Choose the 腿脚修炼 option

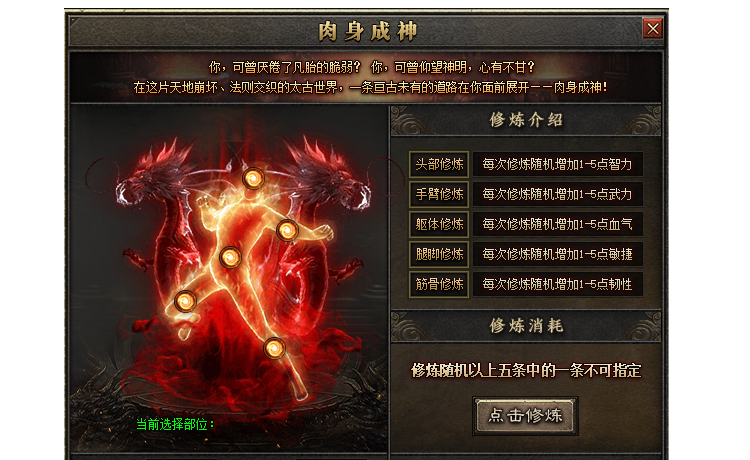(439, 254)
